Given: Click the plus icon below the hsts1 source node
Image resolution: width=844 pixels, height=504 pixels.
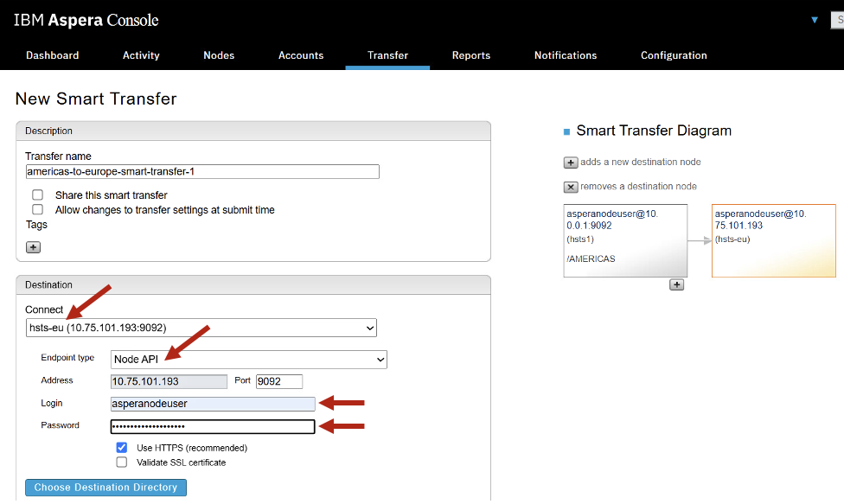Looking at the screenshot, I should point(676,284).
